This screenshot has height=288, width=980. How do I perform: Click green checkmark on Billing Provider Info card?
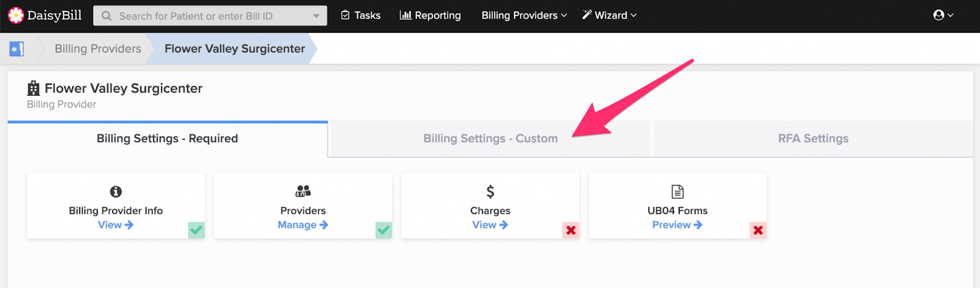coord(196,230)
